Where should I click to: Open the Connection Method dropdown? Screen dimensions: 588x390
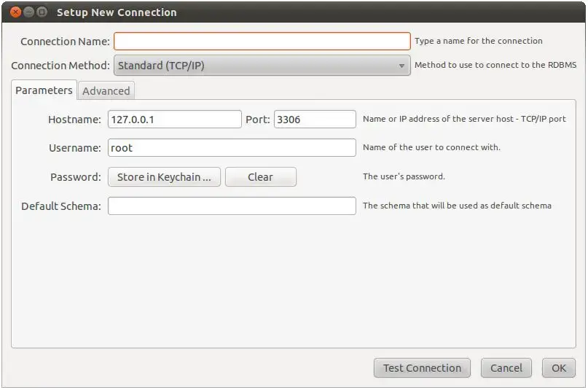tap(262, 66)
